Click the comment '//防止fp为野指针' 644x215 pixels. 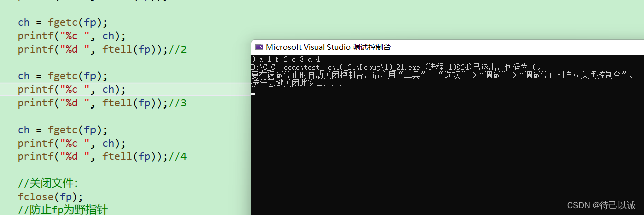point(63,209)
